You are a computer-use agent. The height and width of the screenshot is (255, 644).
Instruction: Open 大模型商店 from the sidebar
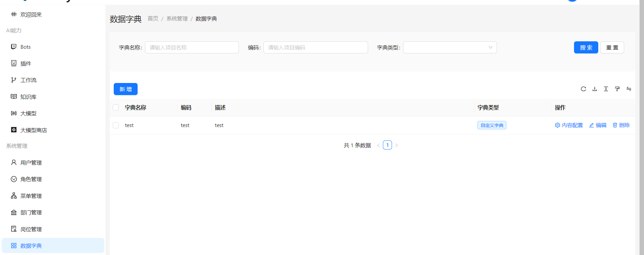[34, 130]
